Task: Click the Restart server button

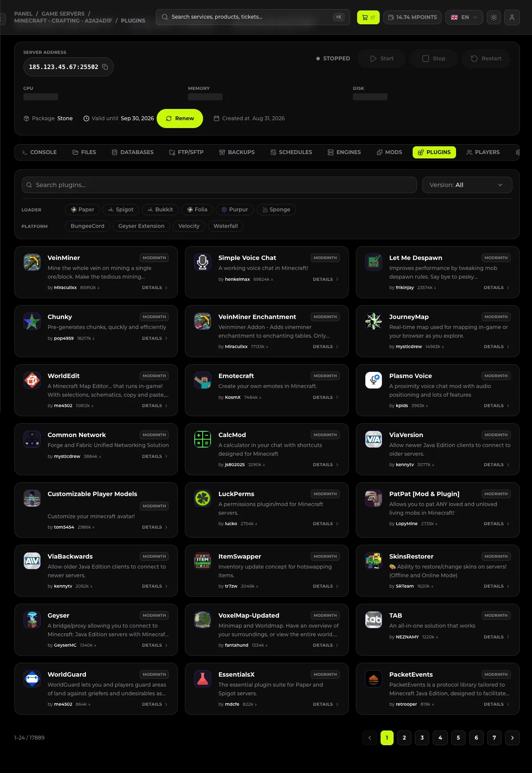Action: (x=486, y=59)
